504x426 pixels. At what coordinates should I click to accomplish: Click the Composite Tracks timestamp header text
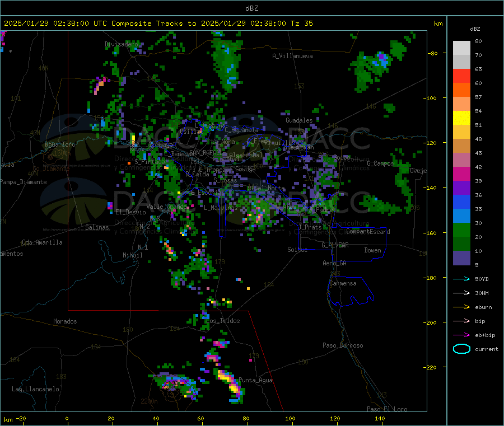[x=158, y=24]
